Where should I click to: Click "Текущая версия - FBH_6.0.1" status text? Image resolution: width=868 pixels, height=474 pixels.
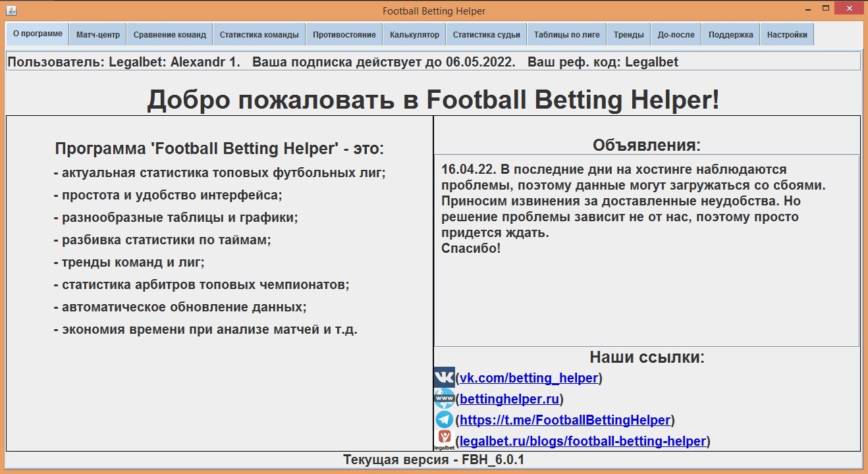433,460
